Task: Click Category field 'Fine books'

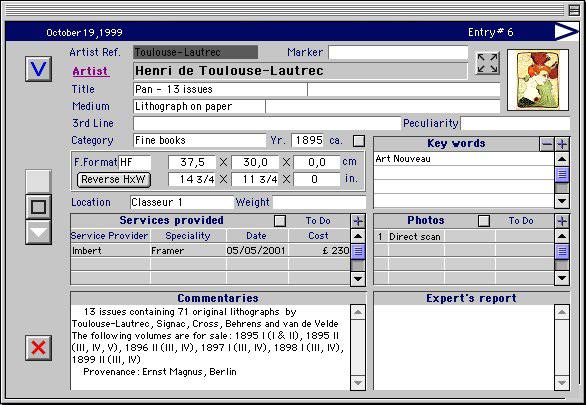Action: [x=200, y=140]
